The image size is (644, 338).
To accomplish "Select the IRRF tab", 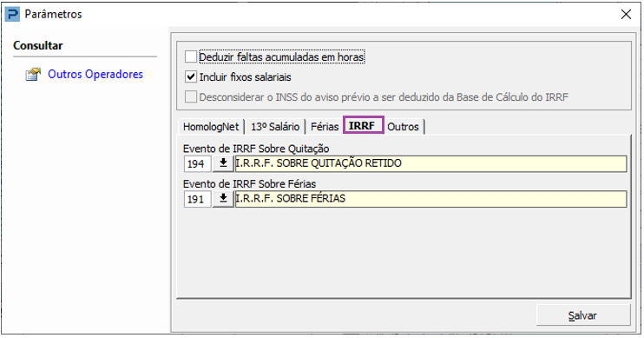I will (363, 125).
